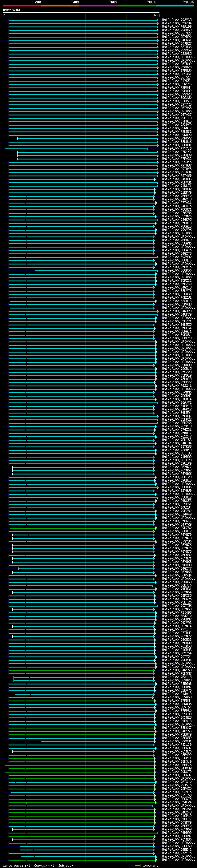Click the =100char. scale legend text
The height and width of the screenshot is (868, 197).
tap(150, 865)
